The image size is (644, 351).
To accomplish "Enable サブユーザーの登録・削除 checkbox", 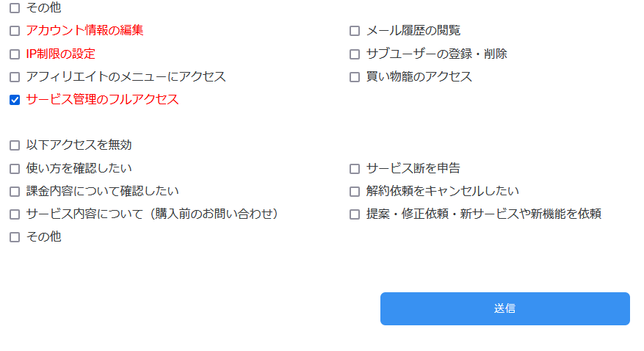I will [x=355, y=54].
